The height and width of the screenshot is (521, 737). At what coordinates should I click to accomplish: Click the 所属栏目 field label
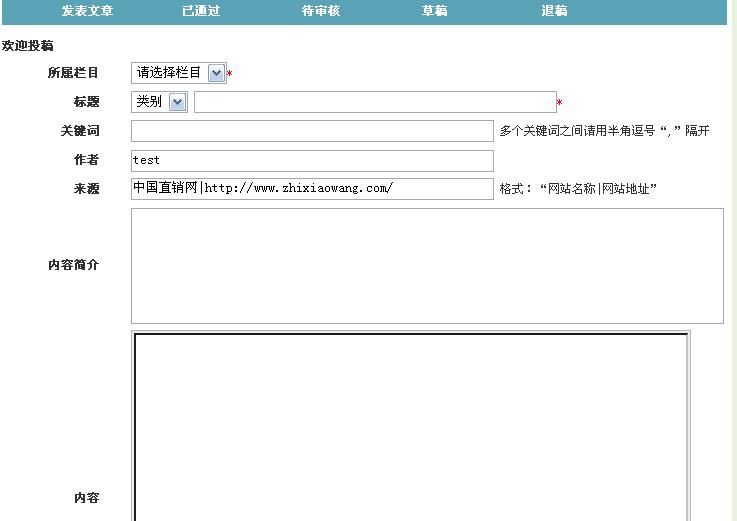click(73, 73)
